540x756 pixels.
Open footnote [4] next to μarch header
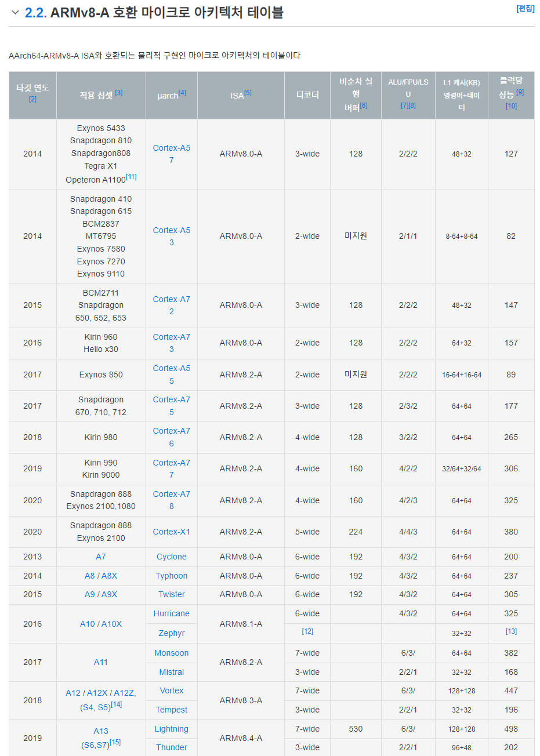click(x=182, y=92)
